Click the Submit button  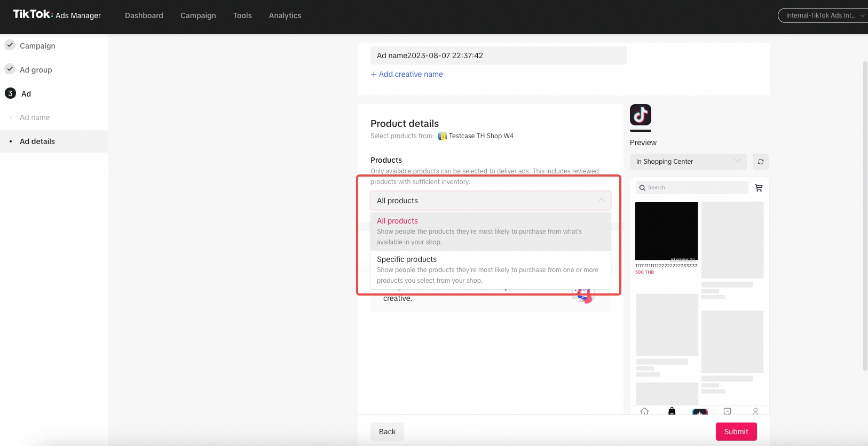(x=736, y=432)
